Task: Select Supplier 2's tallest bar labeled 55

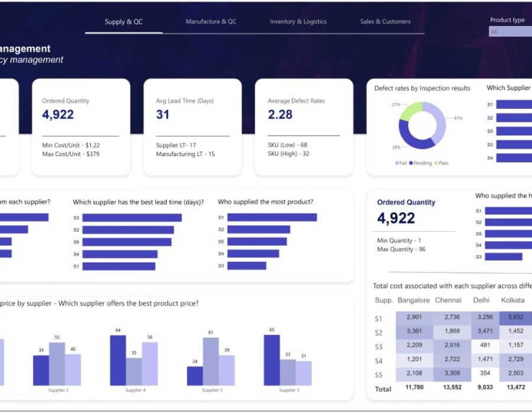Action: pyautogui.click(x=57, y=364)
